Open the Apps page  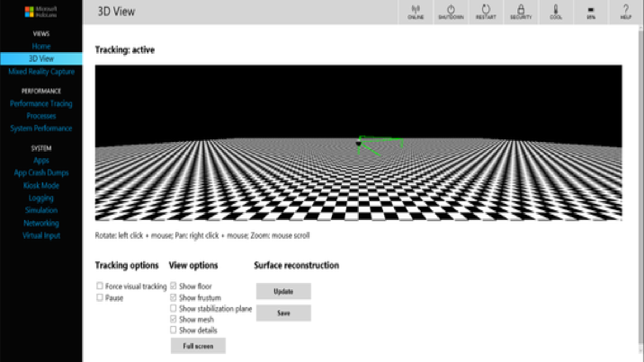[x=41, y=160]
